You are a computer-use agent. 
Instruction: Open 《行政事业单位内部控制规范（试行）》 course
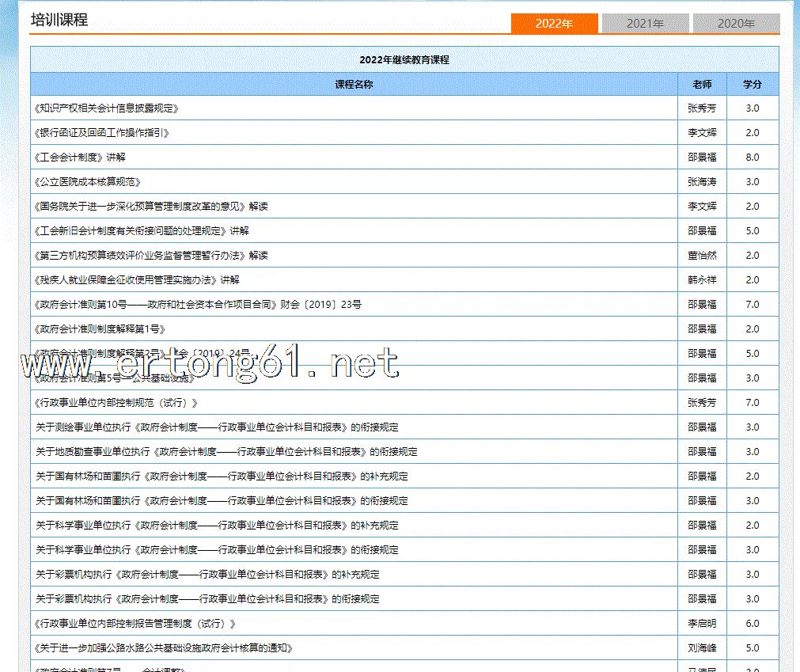coord(116,403)
